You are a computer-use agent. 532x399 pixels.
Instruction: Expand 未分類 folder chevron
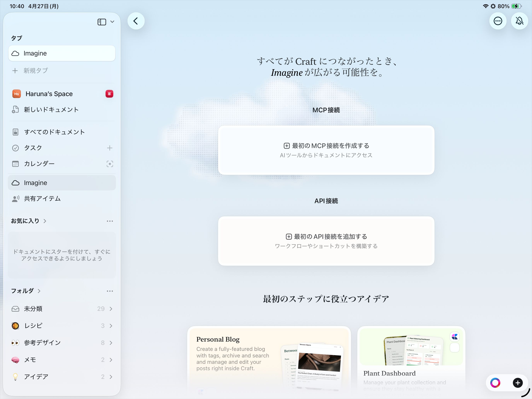click(x=111, y=309)
